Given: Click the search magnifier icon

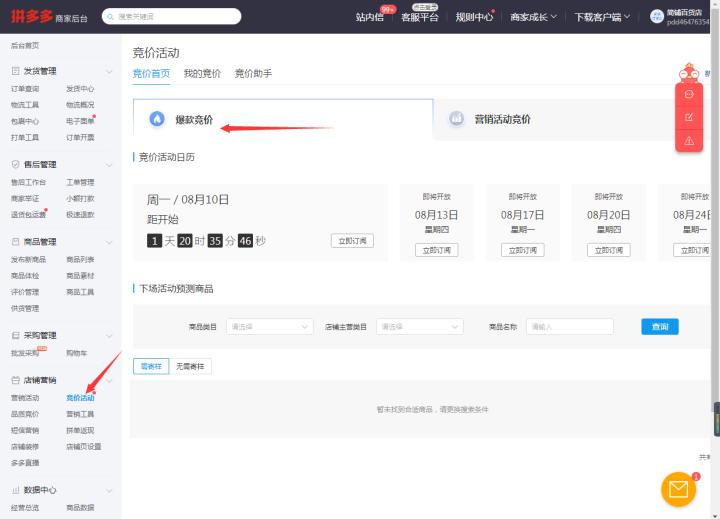Looking at the screenshot, I should pos(110,17).
